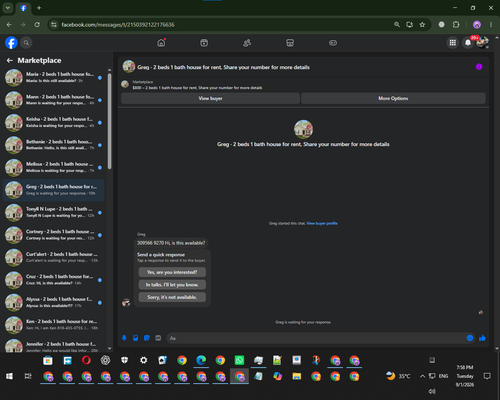Open Ken's conversation in the list

point(53,325)
